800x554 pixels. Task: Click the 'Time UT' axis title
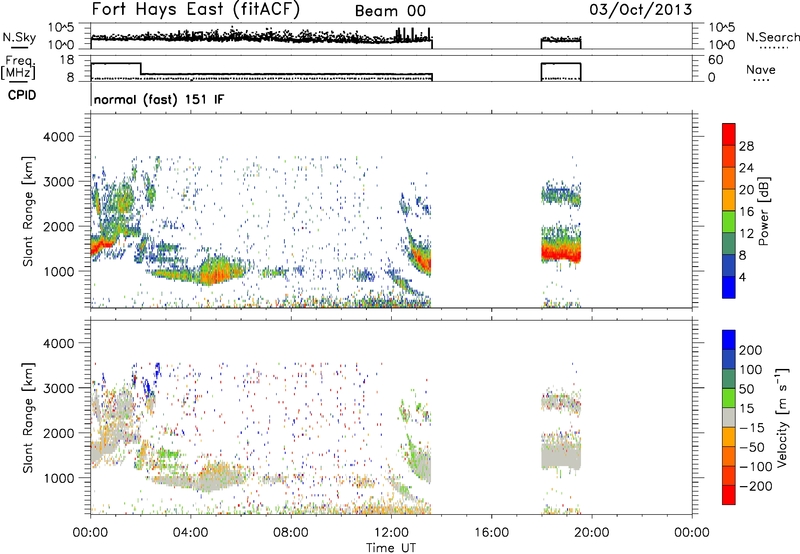[x=391, y=548]
